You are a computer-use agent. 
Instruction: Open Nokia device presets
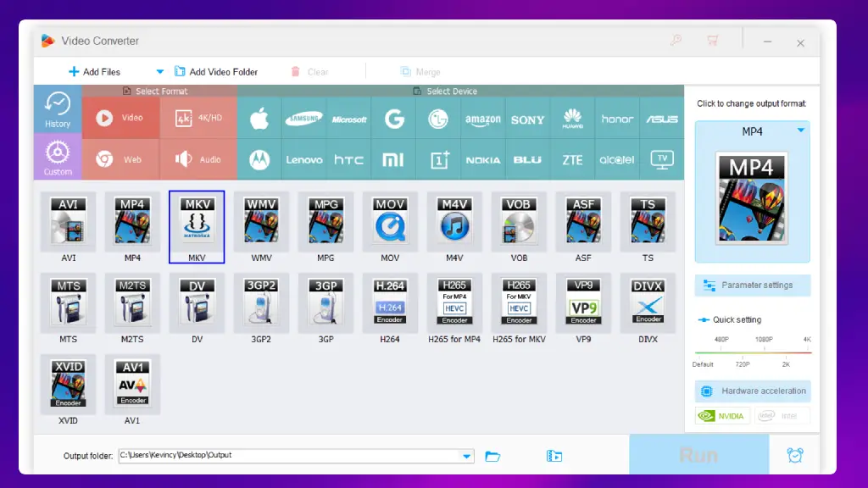(482, 160)
